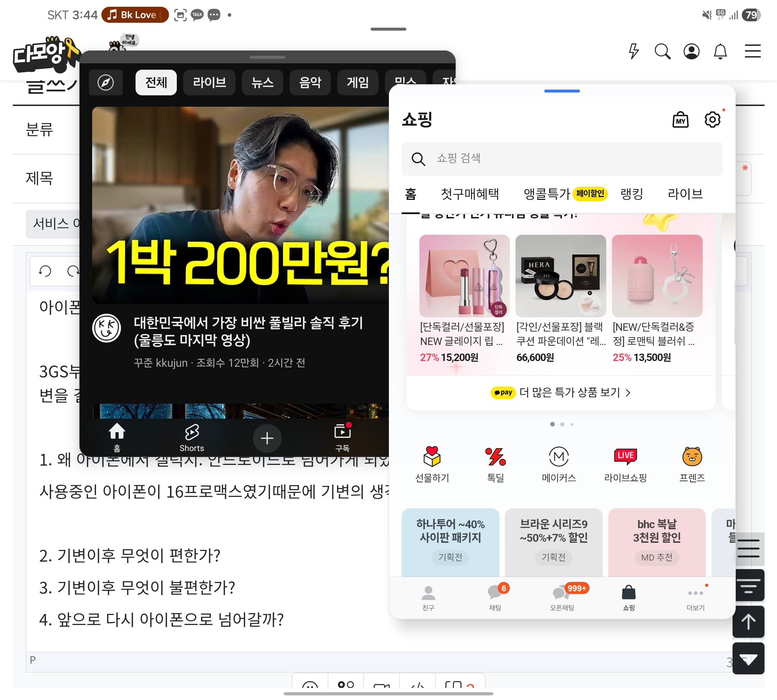Open YouTube Shorts tab
This screenshot has width=777, height=700.
click(191, 438)
